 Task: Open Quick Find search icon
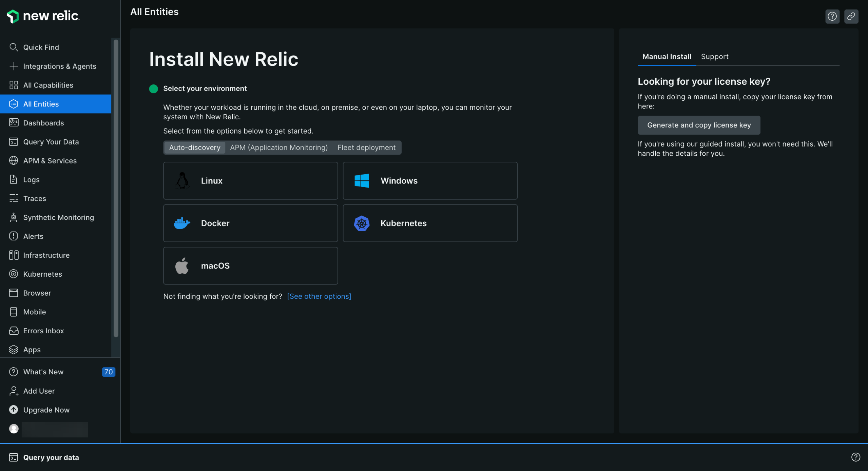coord(14,47)
